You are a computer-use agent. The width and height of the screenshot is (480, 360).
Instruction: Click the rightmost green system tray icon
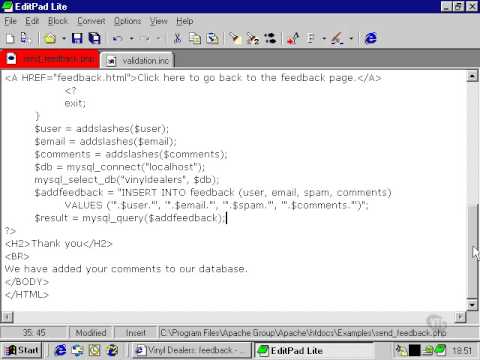[440, 350]
